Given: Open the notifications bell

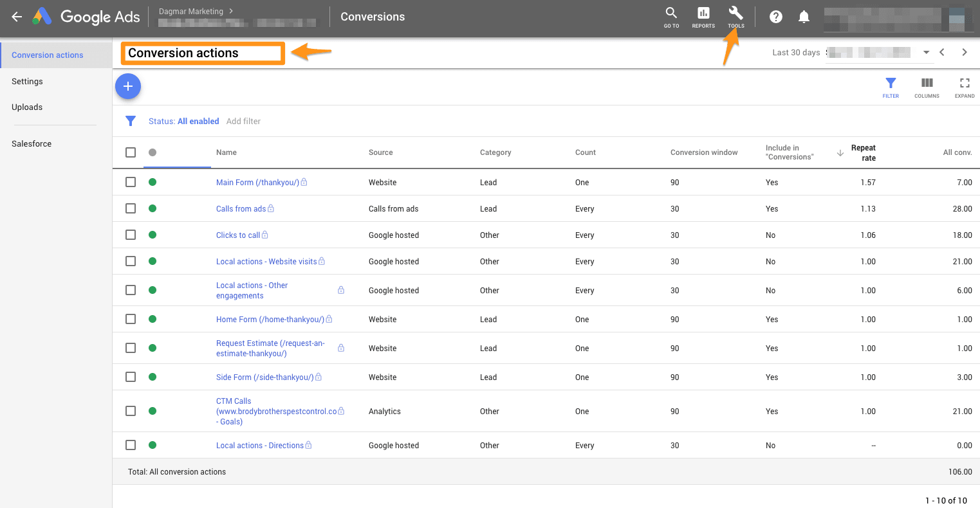Looking at the screenshot, I should [804, 17].
